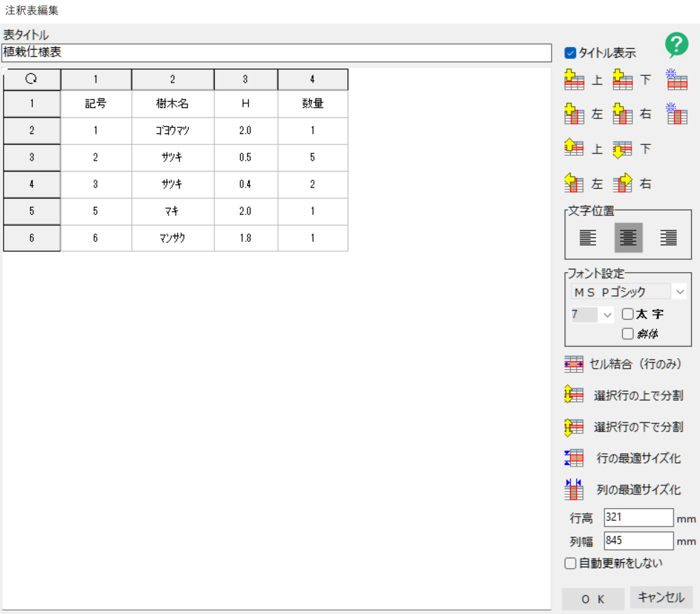Image resolution: width=700 pixels, height=614 pixels.
Task: Click the 表タイトル text field
Action: click(x=276, y=53)
